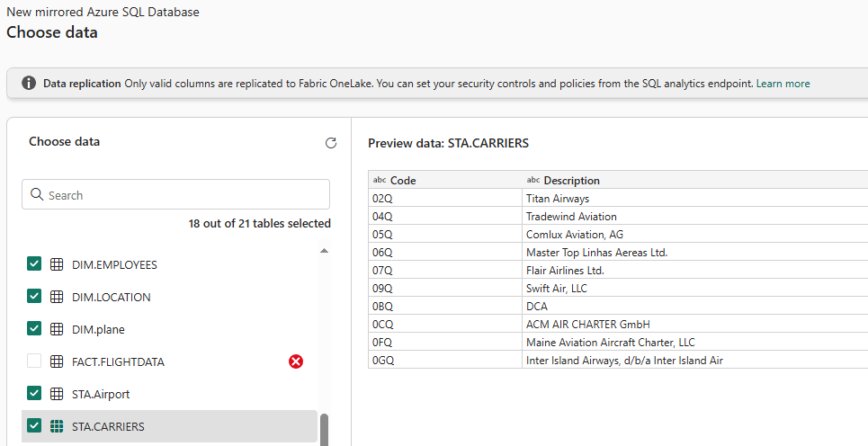Click the table list scrollbar thumb

click(325, 429)
